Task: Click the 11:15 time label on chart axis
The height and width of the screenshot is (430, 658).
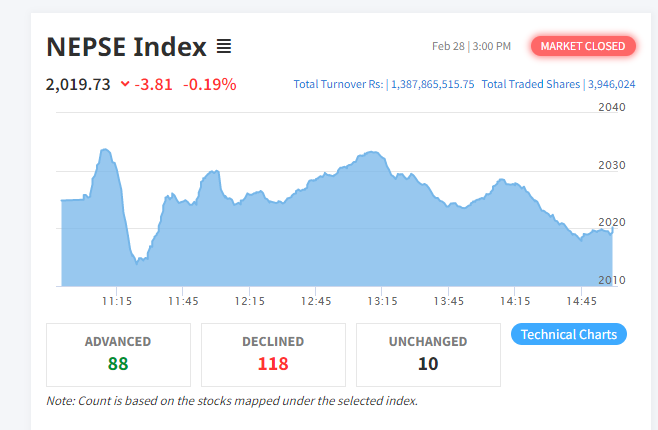Action: [117, 301]
